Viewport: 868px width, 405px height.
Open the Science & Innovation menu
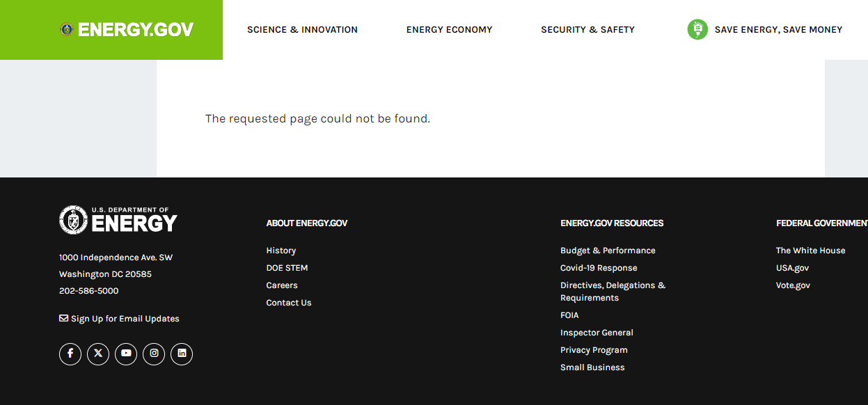(302, 30)
